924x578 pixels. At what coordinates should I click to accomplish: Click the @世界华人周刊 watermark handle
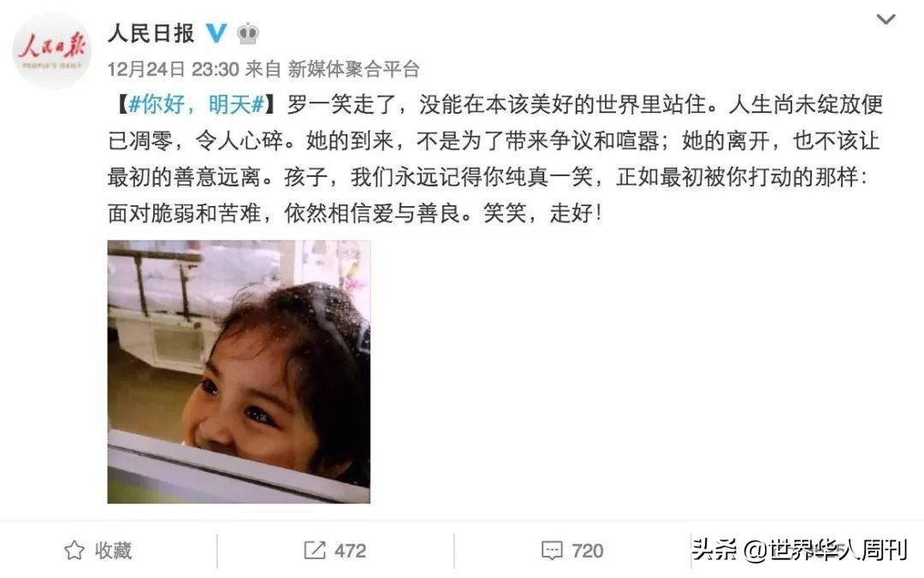pyautogui.click(x=826, y=550)
